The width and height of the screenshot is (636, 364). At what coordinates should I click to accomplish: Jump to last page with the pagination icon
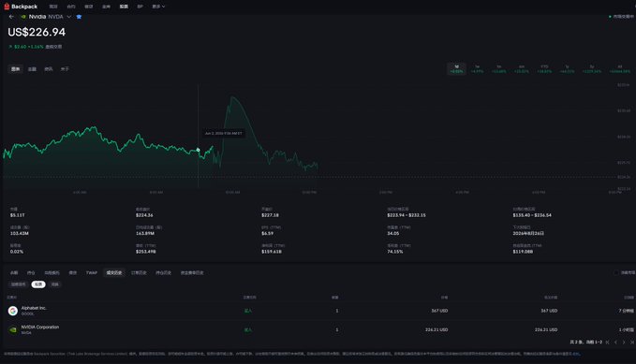632,342
